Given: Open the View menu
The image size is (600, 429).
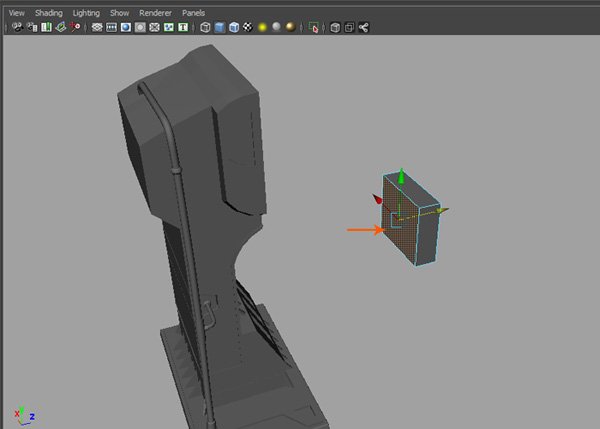Looking at the screenshot, I should pos(16,13).
